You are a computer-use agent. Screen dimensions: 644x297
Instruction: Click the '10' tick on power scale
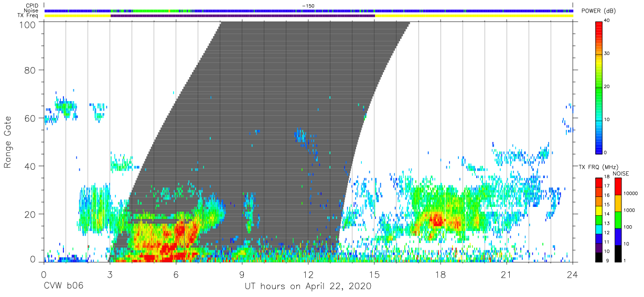(607, 120)
